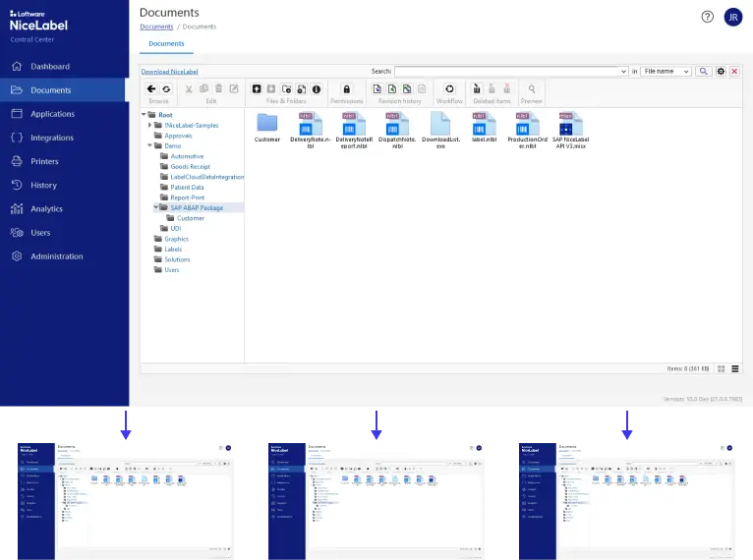Open the help question mark icon
753x560 pixels.
coord(708,17)
